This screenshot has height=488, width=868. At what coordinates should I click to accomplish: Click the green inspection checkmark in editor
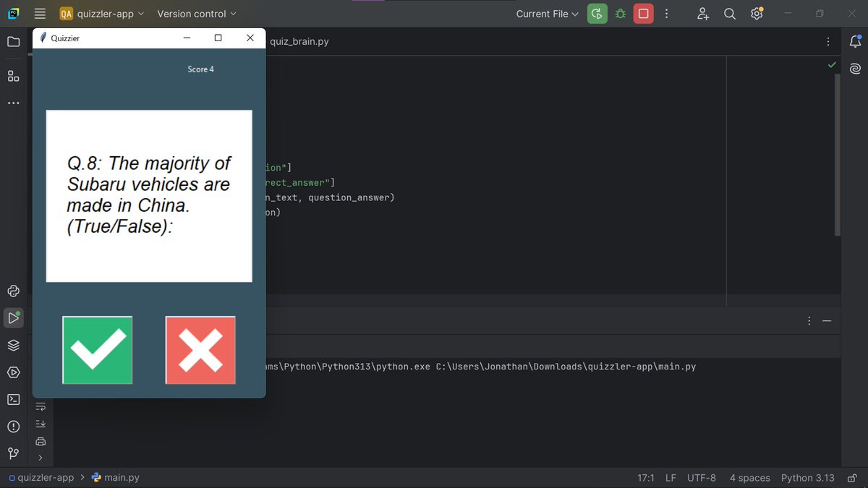tap(832, 65)
